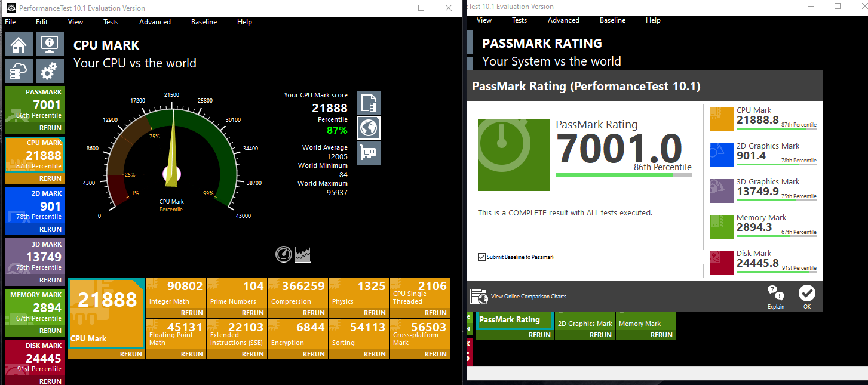Screen dimensions: 868x385
Task: Select MEMORY MARK 2894 sidebar tile
Action: [35, 307]
